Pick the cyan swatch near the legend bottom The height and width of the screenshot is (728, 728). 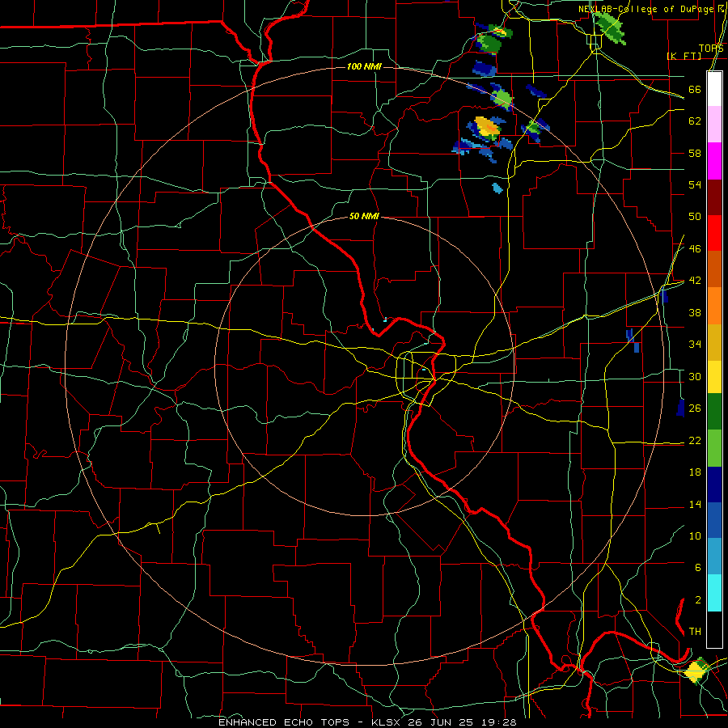click(x=714, y=593)
